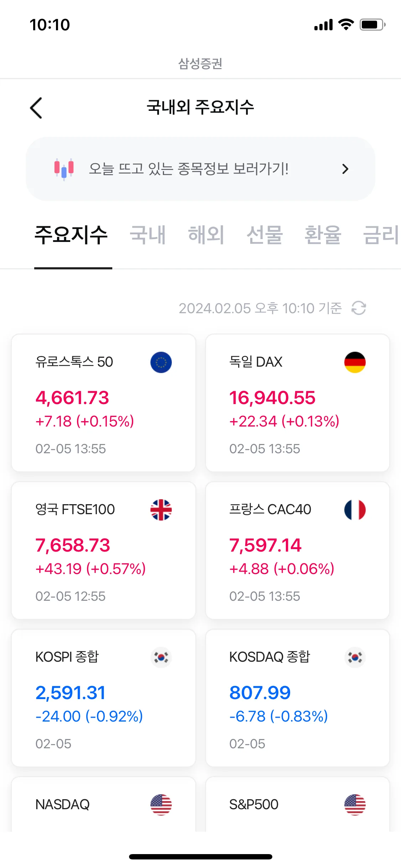Tap the French flag on CAC40 card
This screenshot has height=868, width=401.
355,510
